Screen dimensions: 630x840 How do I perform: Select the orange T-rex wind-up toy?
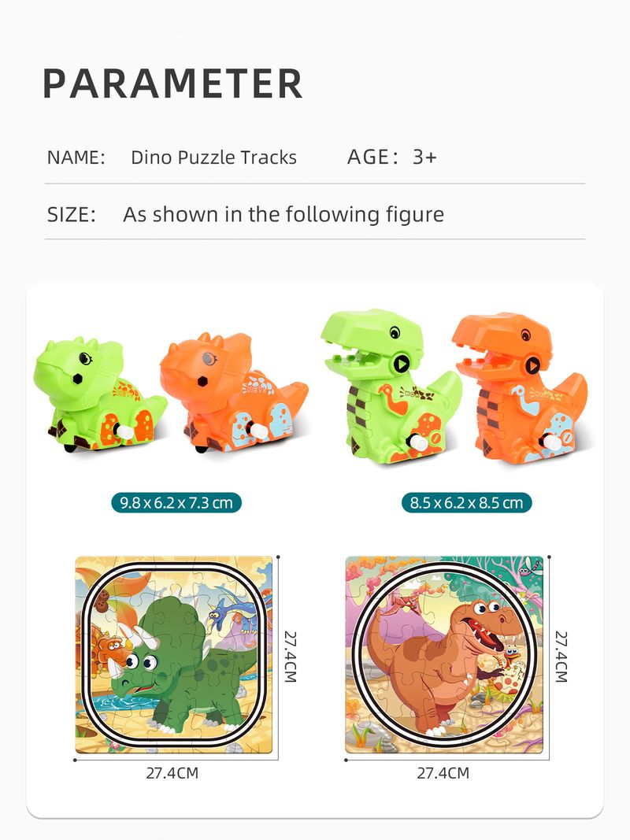520,388
